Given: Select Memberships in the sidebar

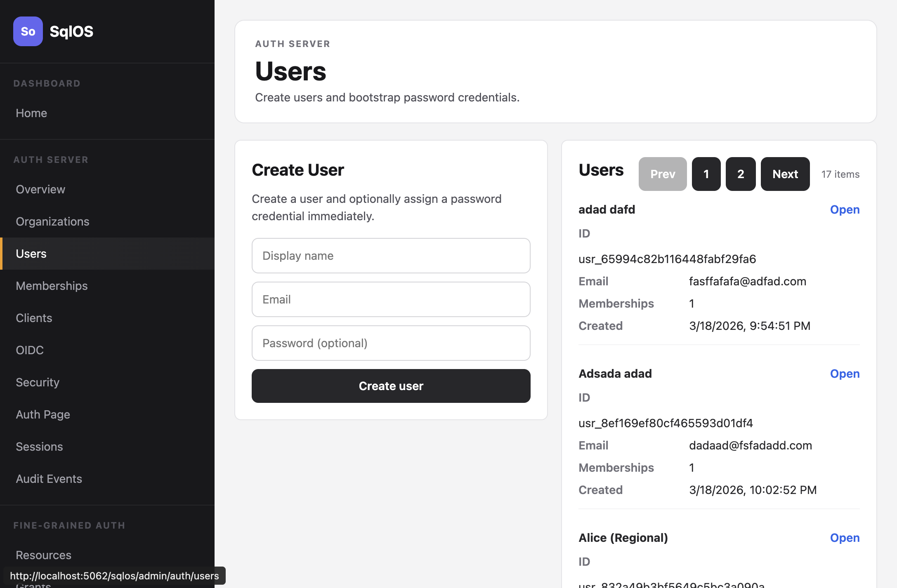Looking at the screenshot, I should point(52,286).
